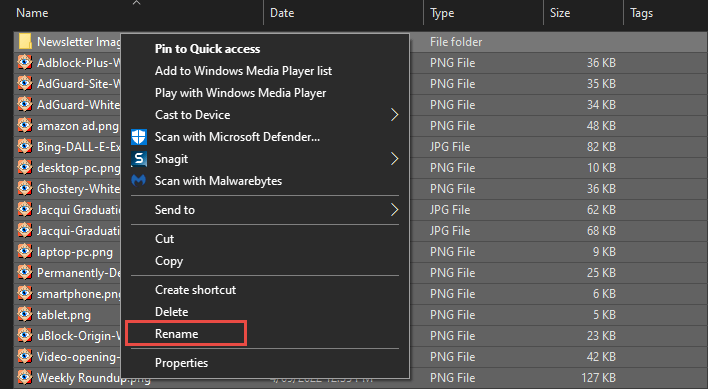
Task: Click the laptop-pc.png file icon
Action: coord(25,251)
